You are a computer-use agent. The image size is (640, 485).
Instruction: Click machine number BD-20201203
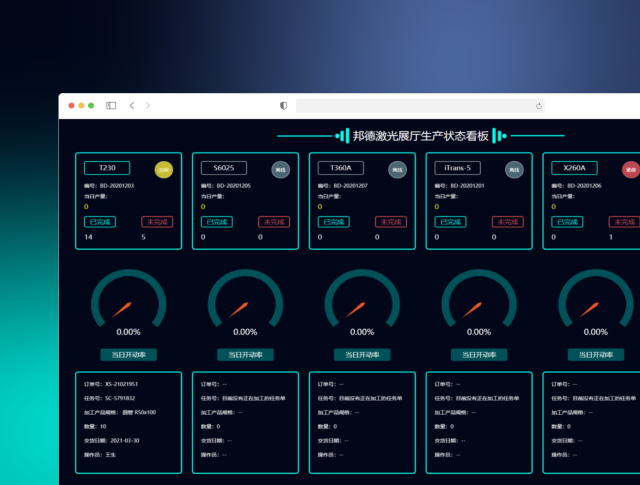point(117,186)
